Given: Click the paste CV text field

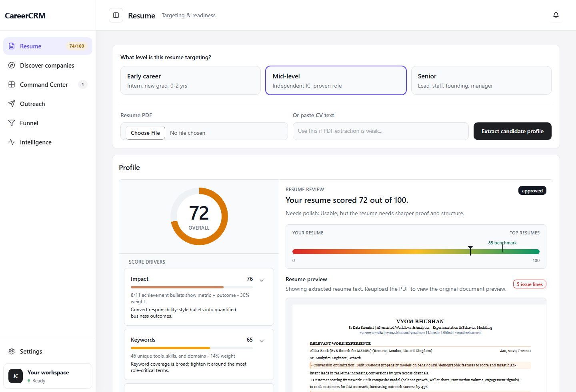Looking at the screenshot, I should pos(380,131).
